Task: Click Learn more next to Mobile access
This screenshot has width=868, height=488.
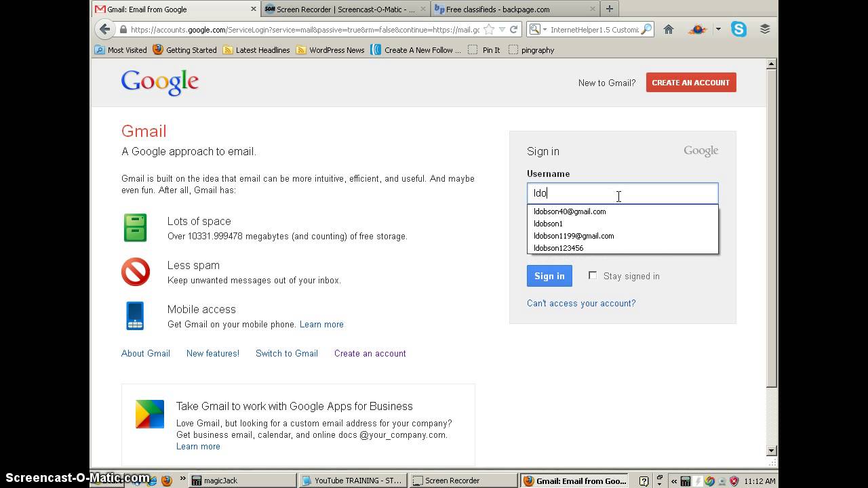Action: click(x=321, y=324)
